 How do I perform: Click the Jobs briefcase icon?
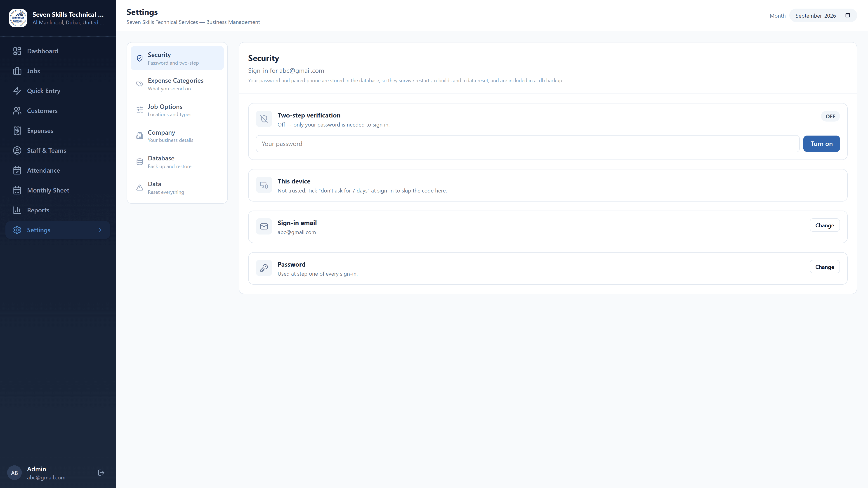pyautogui.click(x=17, y=71)
